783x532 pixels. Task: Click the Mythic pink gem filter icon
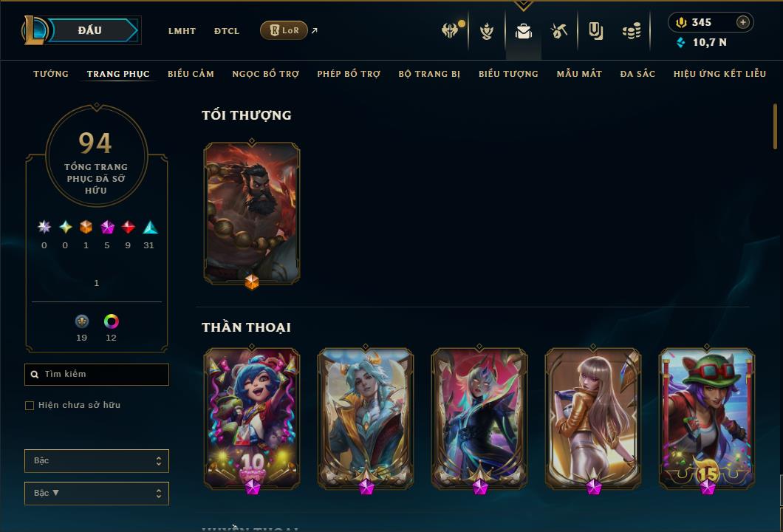click(107, 228)
